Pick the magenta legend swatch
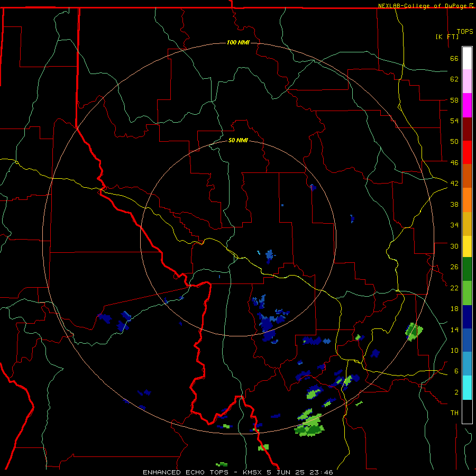Image resolution: width=476 pixels, height=476 pixels. (467, 105)
